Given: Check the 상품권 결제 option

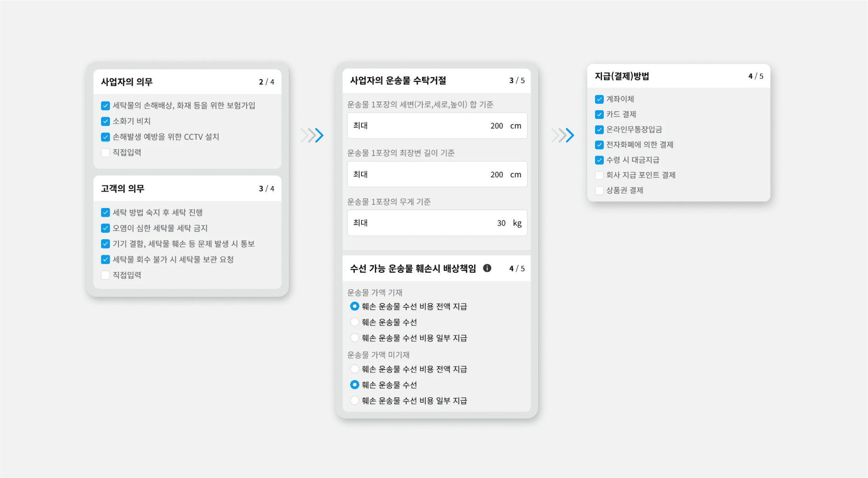Looking at the screenshot, I should pyautogui.click(x=599, y=190).
